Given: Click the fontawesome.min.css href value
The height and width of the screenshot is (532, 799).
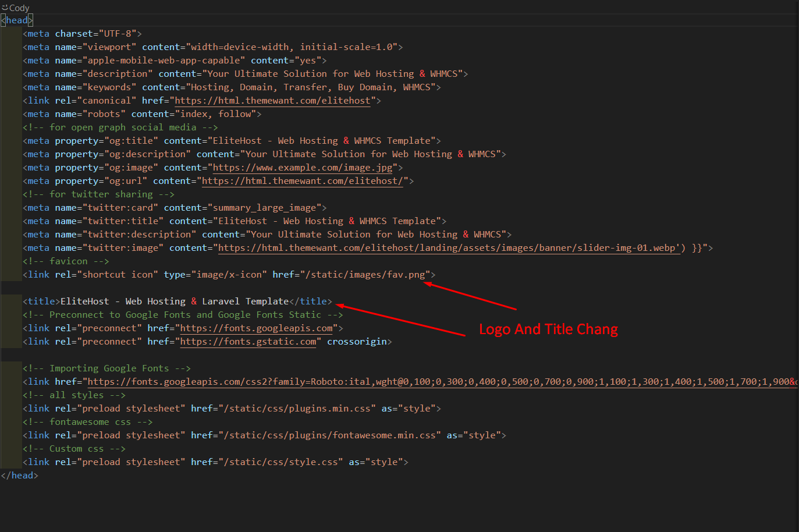Looking at the screenshot, I should 330,435.
